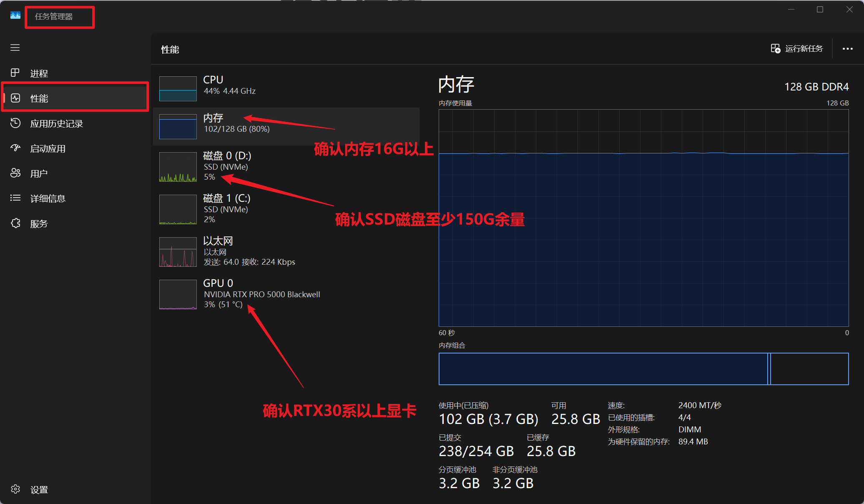Select the 性能 navigation item
This screenshot has width=864, height=504.
click(x=75, y=98)
